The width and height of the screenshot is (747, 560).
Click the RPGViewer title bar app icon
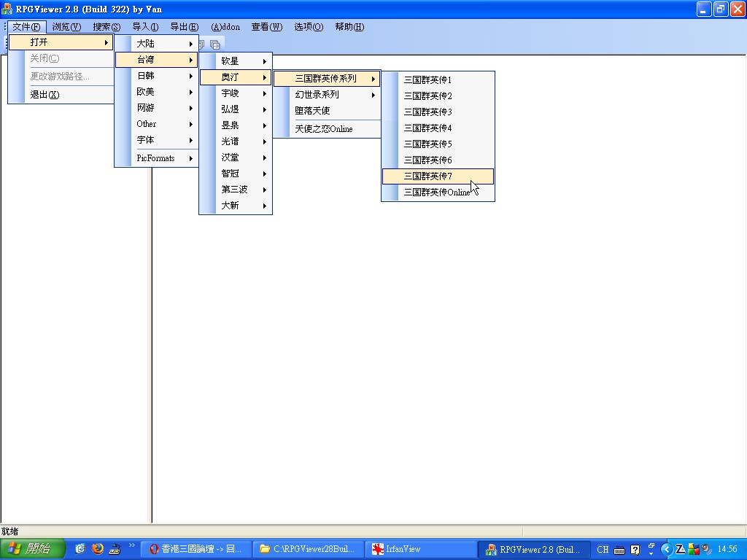7,9
